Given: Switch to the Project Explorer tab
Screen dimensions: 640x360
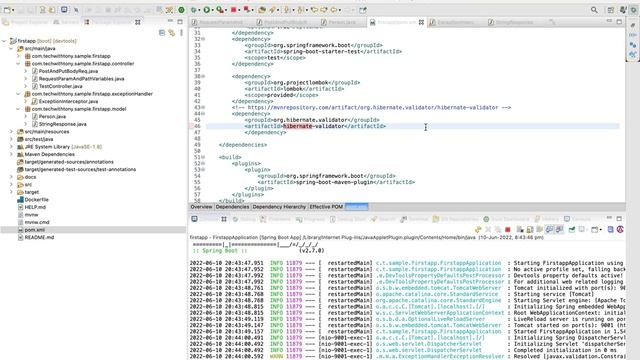Looking at the screenshot, I should (x=25, y=22).
